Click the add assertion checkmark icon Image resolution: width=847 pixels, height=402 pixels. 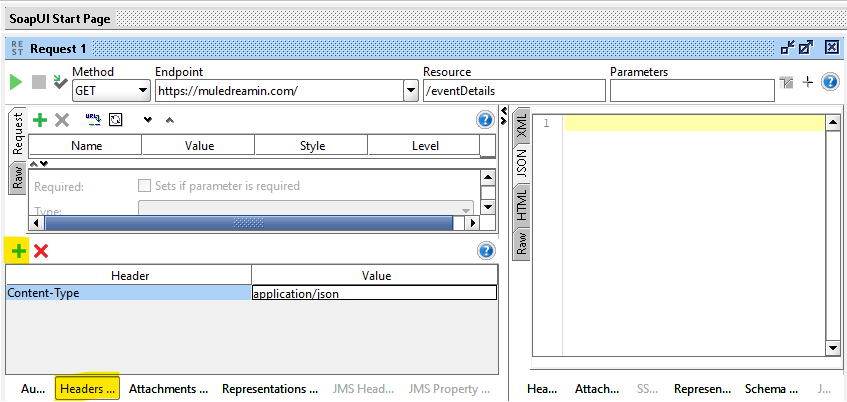coord(60,82)
